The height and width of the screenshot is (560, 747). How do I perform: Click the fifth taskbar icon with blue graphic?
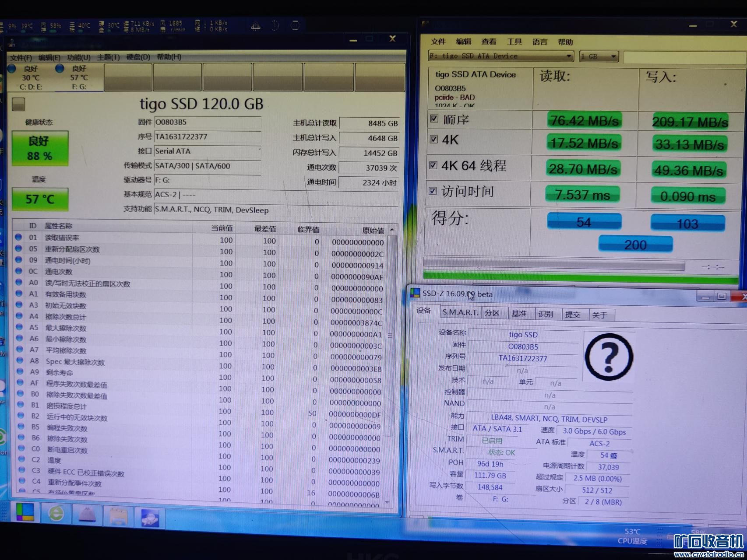pyautogui.click(x=150, y=518)
